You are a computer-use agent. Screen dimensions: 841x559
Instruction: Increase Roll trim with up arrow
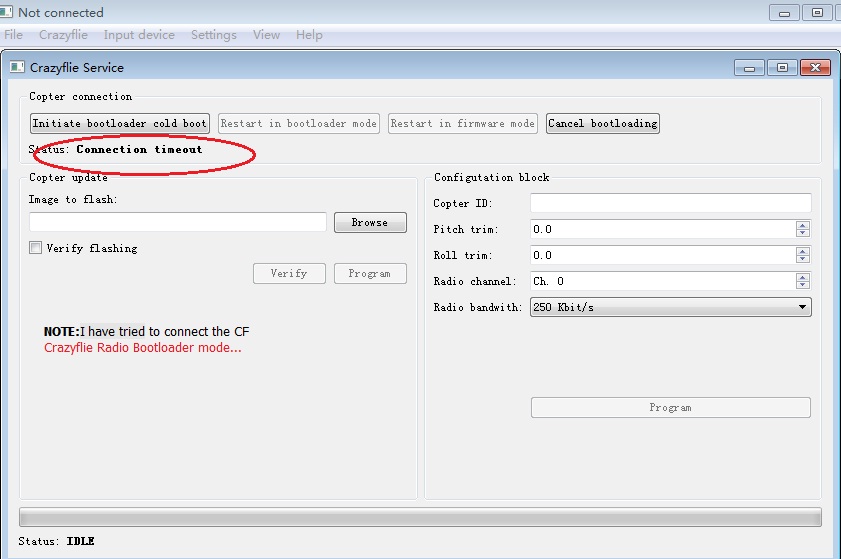(802, 251)
